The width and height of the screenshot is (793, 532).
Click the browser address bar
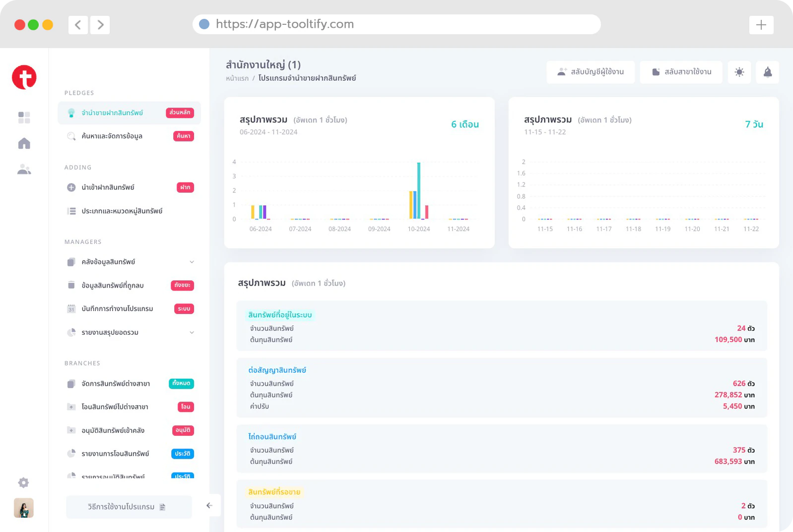click(x=396, y=24)
